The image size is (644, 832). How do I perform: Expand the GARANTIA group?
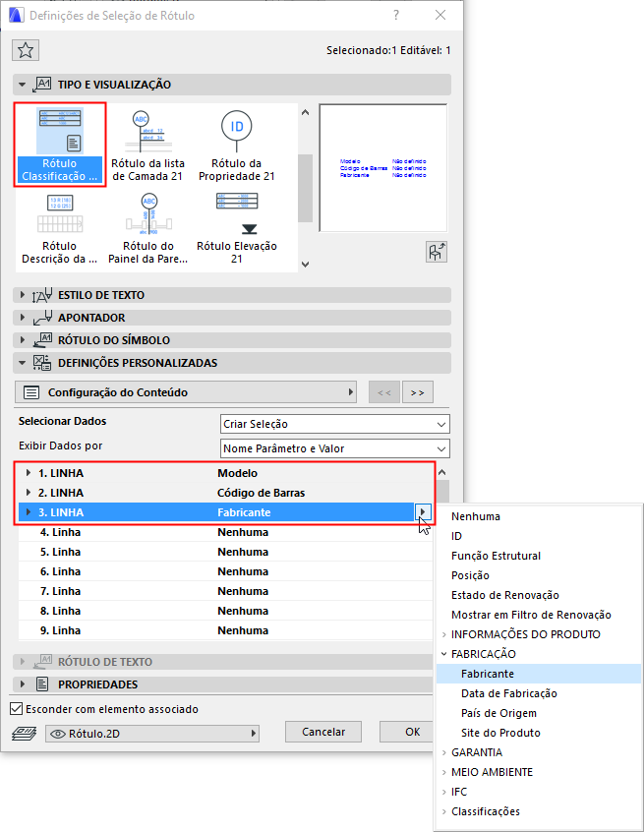click(444, 752)
